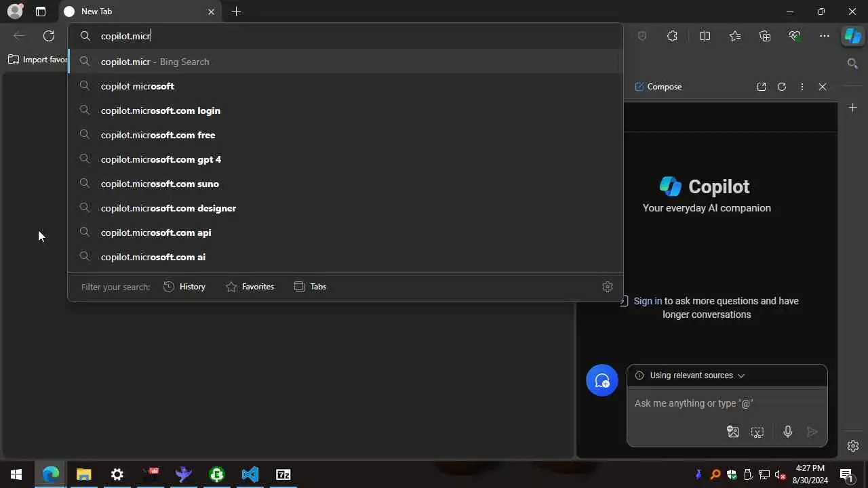Click Import favorites bookmark bar item
Screen dimensions: 868x488
39,60
